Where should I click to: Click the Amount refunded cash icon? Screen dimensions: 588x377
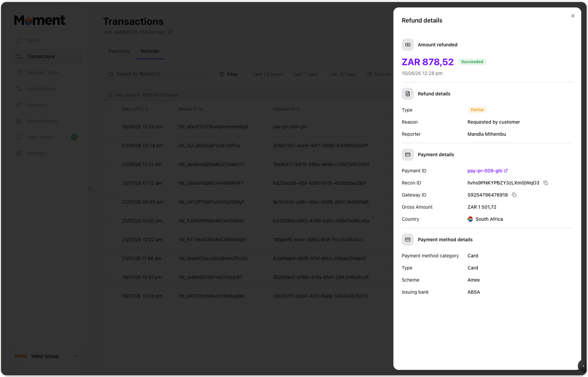click(x=408, y=45)
